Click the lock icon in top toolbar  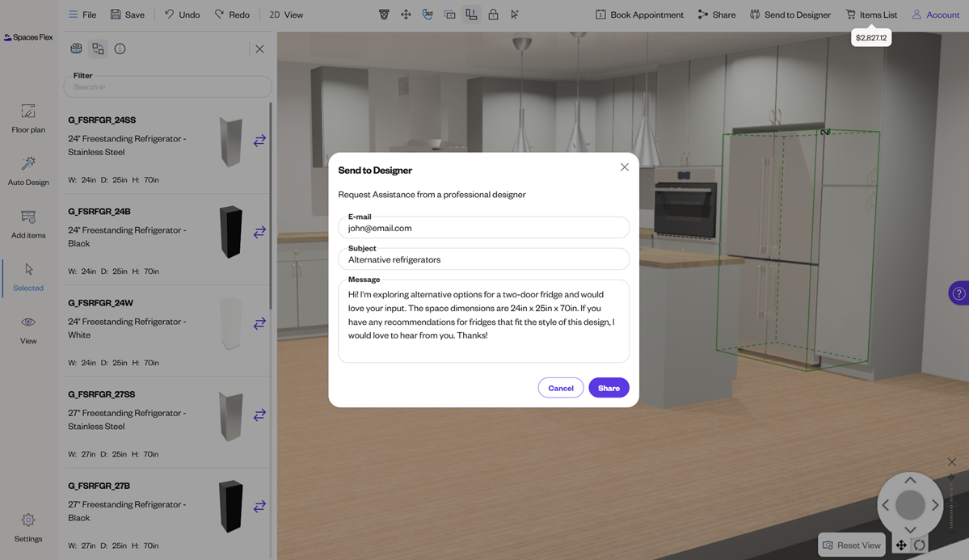493,15
